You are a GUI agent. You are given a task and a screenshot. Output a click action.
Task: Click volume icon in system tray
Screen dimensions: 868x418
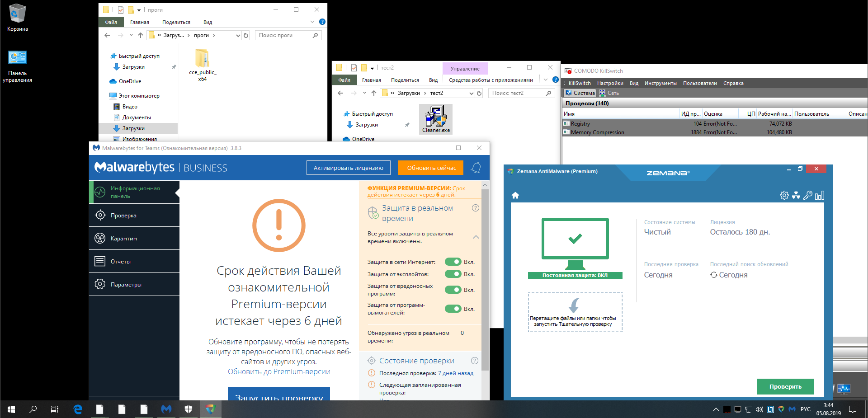759,409
